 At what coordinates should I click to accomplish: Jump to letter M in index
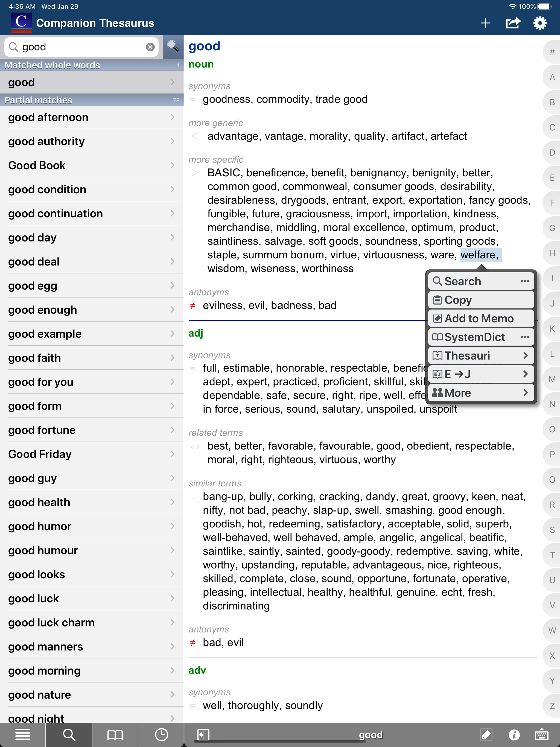point(552,379)
